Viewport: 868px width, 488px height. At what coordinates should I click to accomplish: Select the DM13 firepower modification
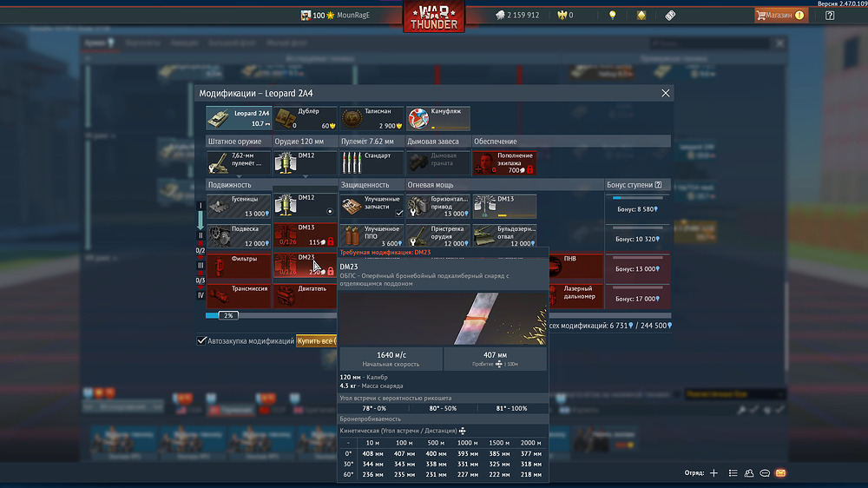click(504, 206)
